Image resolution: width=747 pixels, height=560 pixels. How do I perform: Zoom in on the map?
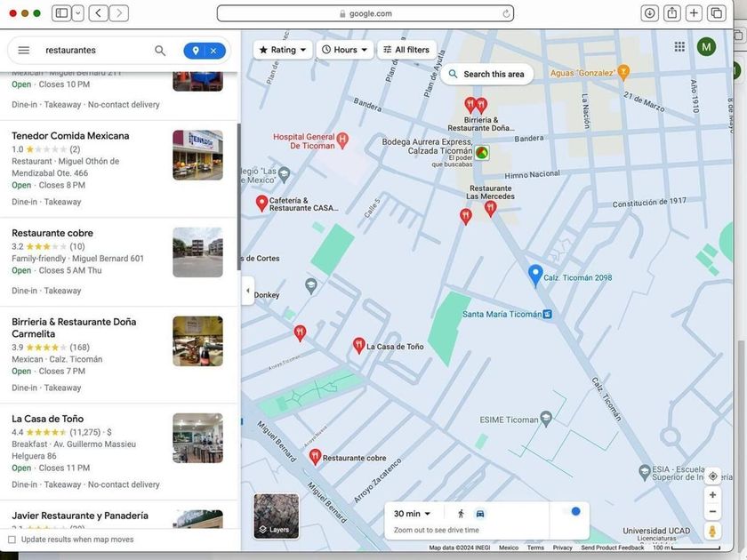[712, 495]
